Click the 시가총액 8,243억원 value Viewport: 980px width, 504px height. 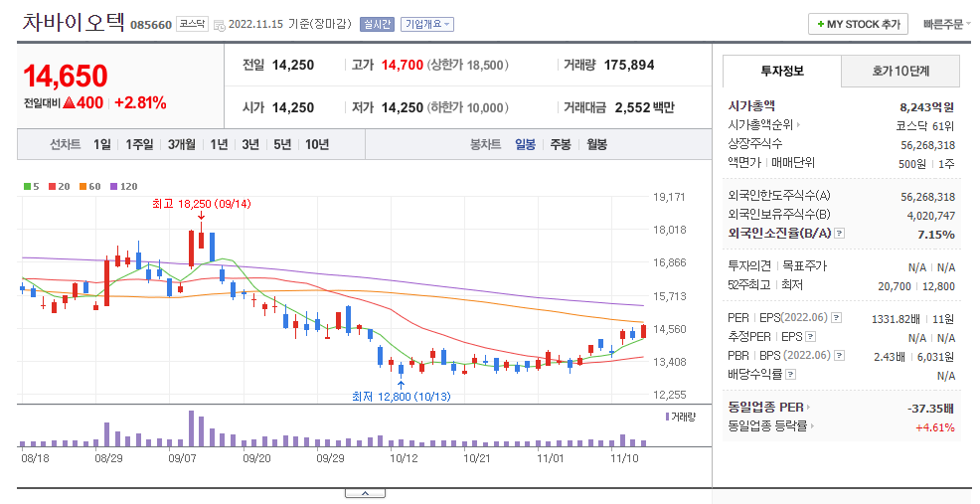[927, 107]
